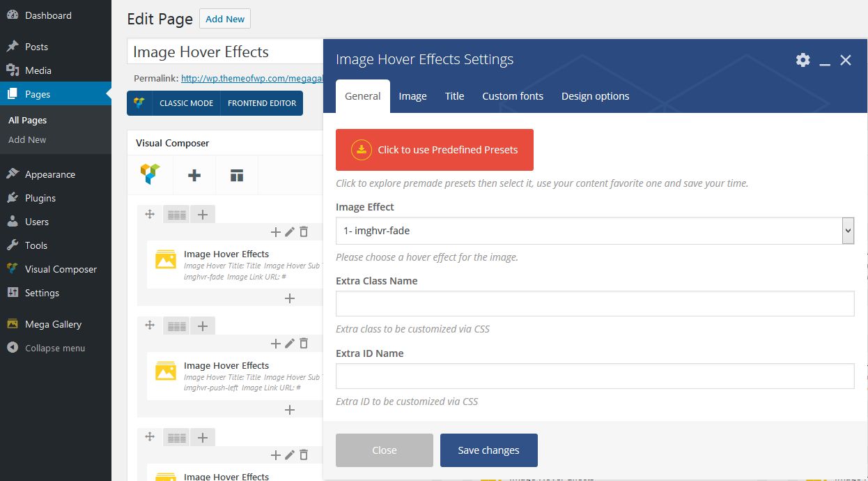Select the Image Hover Effects element with imghvr-push-left

coord(235,376)
